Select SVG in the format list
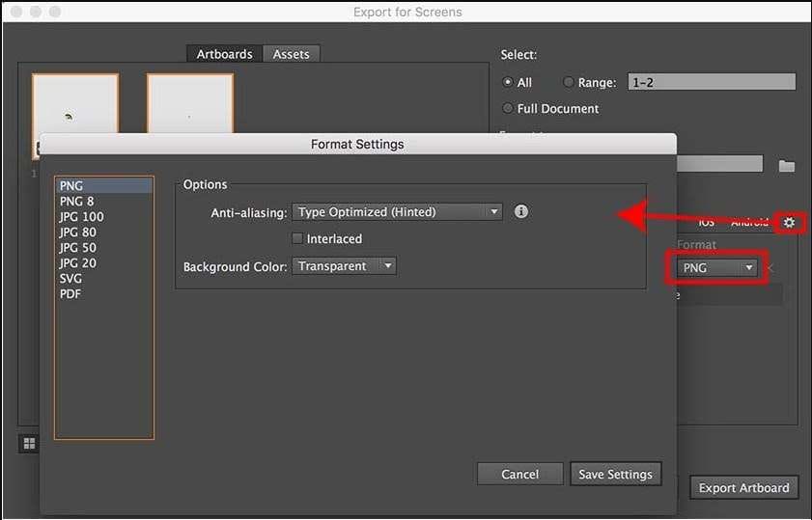Screen dimensions: 812x520 click(70, 279)
